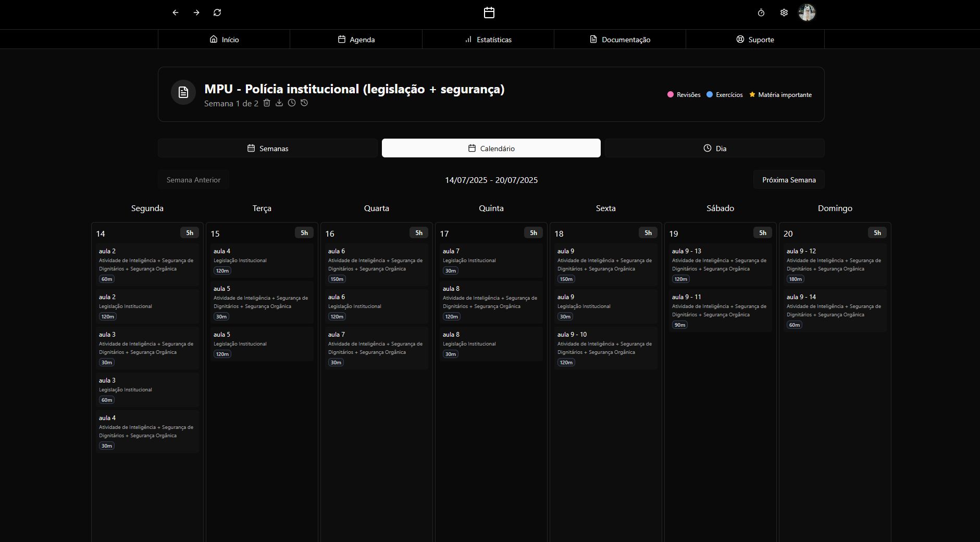Switch to the Dia view

point(715,148)
